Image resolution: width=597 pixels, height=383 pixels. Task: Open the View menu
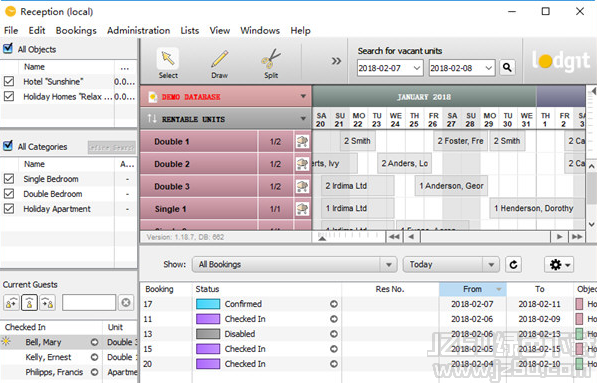pyautogui.click(x=220, y=30)
